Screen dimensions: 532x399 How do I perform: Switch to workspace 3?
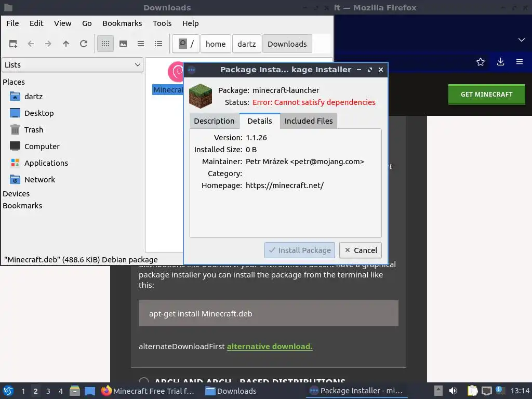tap(48, 391)
